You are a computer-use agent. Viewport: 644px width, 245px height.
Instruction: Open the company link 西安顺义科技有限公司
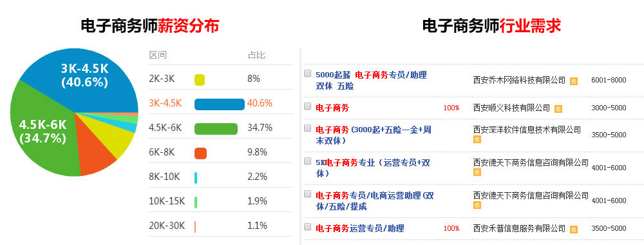click(x=511, y=108)
